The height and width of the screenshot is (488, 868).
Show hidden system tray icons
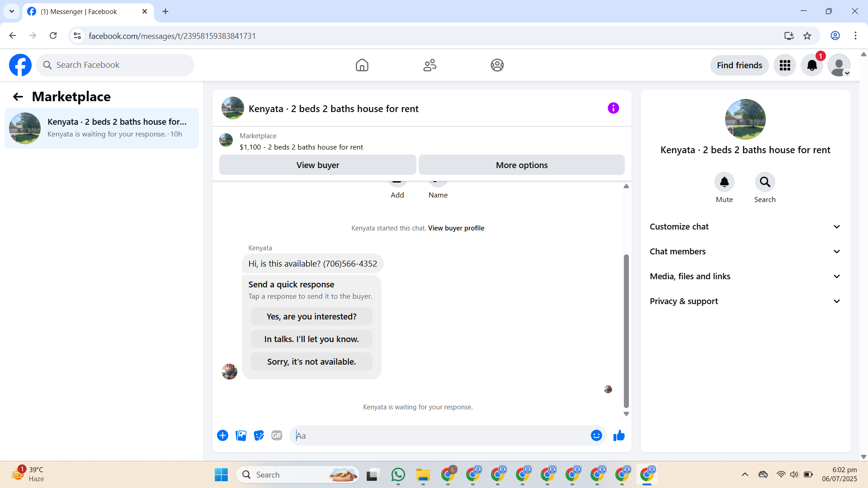pos(745,474)
